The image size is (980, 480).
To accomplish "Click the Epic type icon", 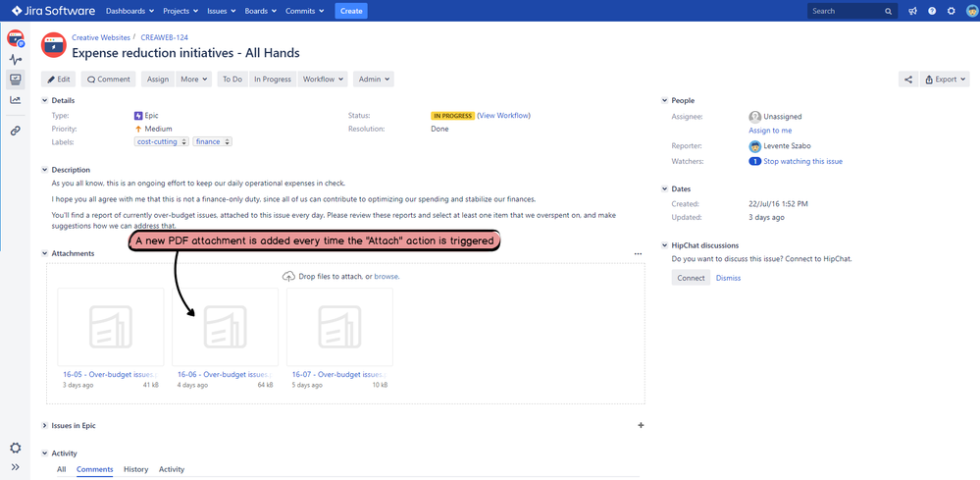I will click(138, 116).
